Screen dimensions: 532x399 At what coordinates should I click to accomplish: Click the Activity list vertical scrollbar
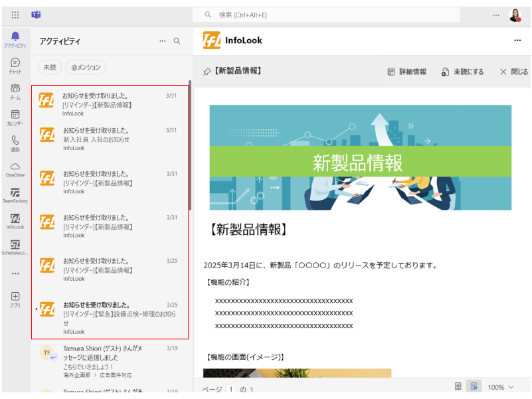191,146
